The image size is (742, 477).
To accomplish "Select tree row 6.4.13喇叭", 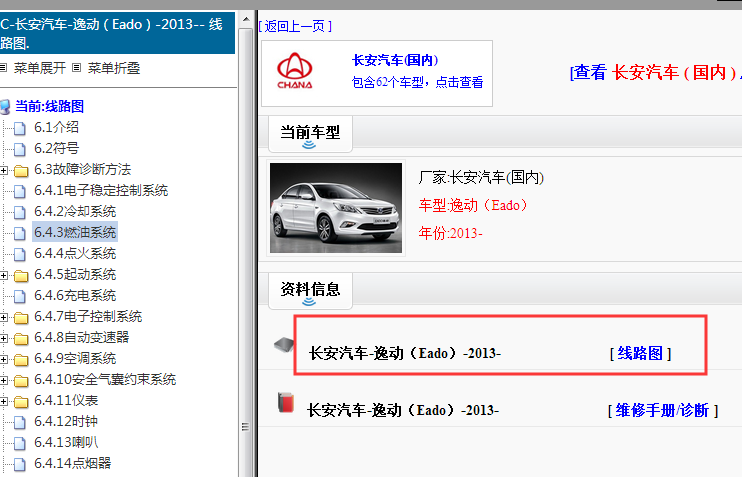I will click(66, 442).
